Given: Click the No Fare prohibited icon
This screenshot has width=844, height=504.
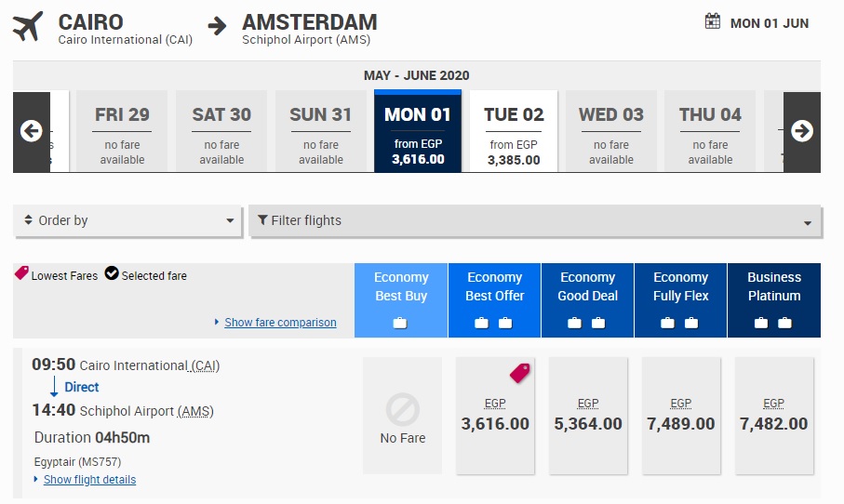Looking at the screenshot, I should pyautogui.click(x=402, y=409).
